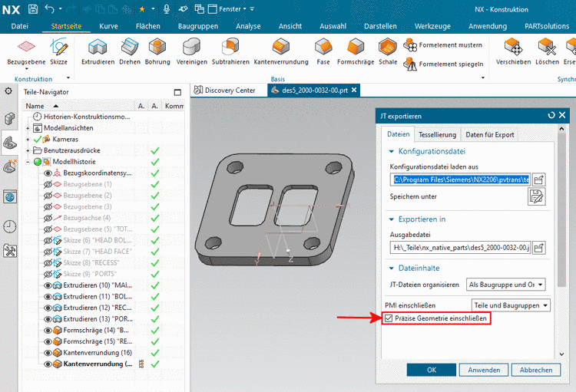Collapse the Modellhistorie tree node

(x=28, y=162)
